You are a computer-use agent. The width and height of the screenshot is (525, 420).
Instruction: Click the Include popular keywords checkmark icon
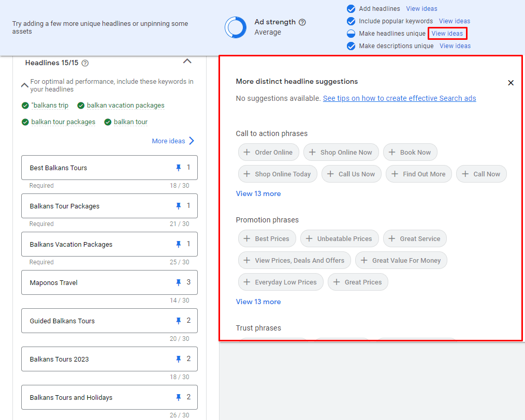tap(351, 21)
